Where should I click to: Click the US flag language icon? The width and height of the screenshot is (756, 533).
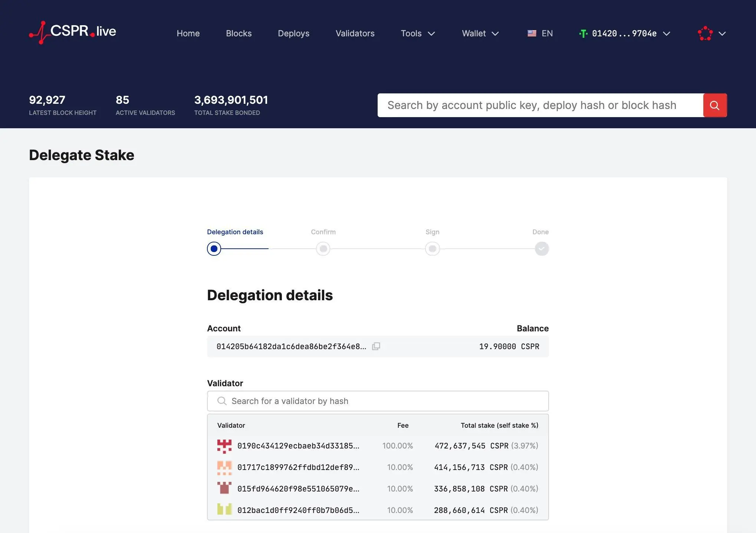click(531, 33)
